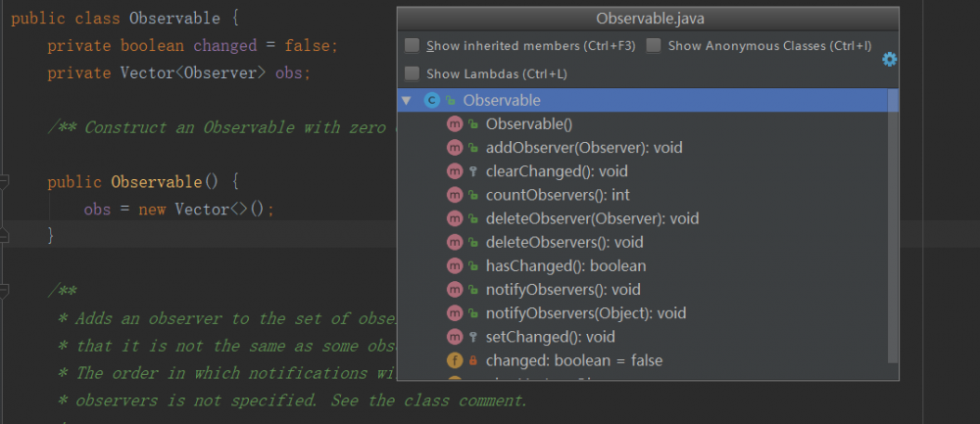Check the Show Lambdas option
Screen dimensions: 980x424
tap(413, 73)
